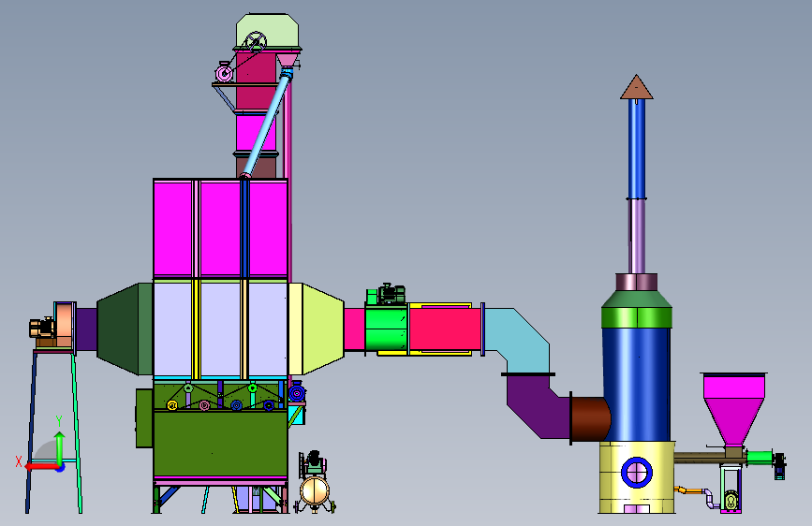
Task: Select the olive green lower hopper box
Action: pyautogui.click(x=220, y=444)
